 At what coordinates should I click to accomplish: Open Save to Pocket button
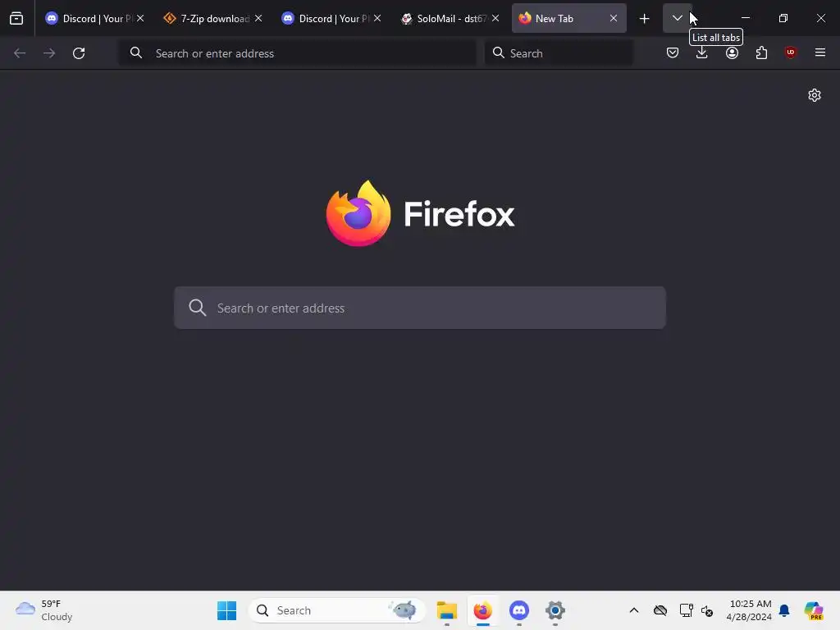click(673, 52)
